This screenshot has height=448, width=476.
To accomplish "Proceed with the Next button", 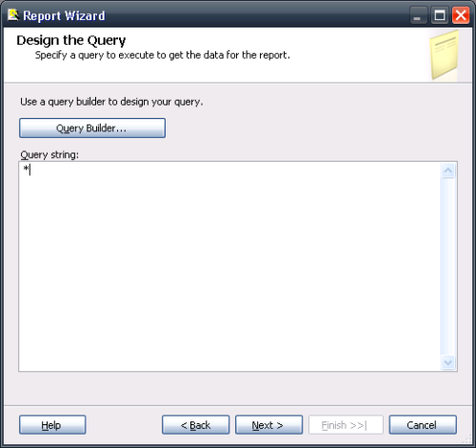I will pyautogui.click(x=268, y=425).
